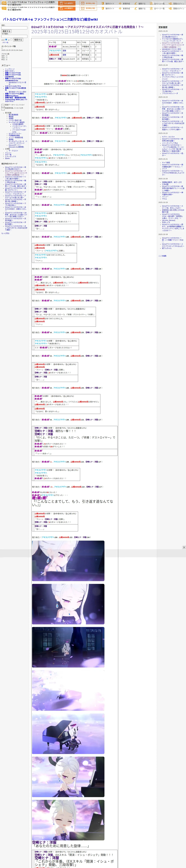Open D2ndテストXその3749 in 最近作成されたページ

tap(15, 168)
